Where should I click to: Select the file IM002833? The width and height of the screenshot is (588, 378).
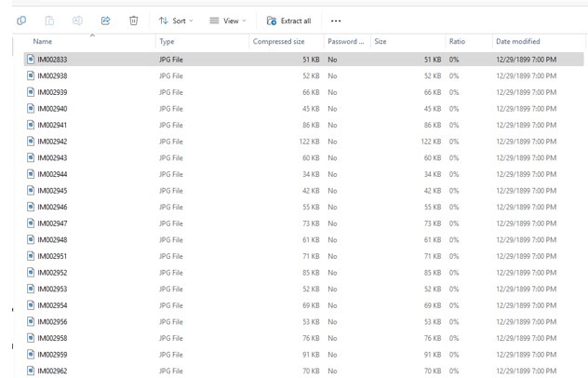point(52,60)
